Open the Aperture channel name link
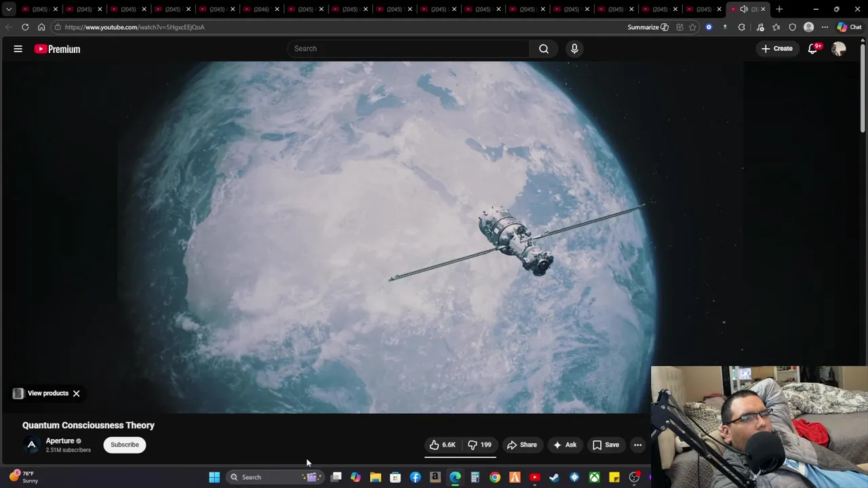This screenshot has width=868, height=488. (x=60, y=441)
